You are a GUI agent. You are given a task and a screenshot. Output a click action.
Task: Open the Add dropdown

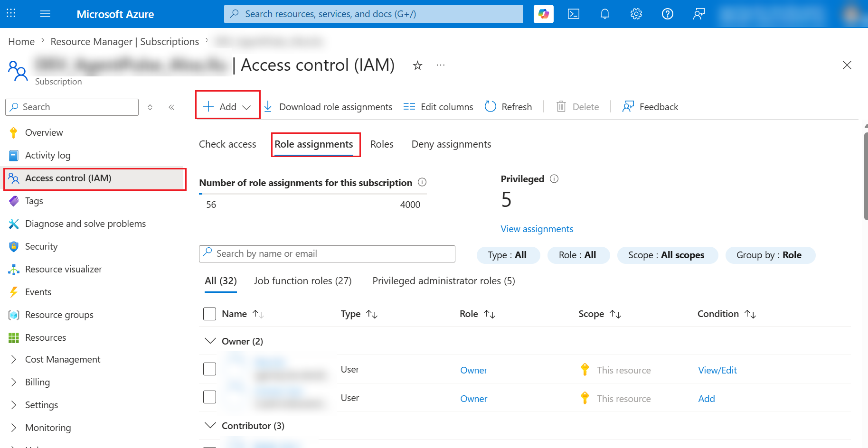click(x=227, y=107)
